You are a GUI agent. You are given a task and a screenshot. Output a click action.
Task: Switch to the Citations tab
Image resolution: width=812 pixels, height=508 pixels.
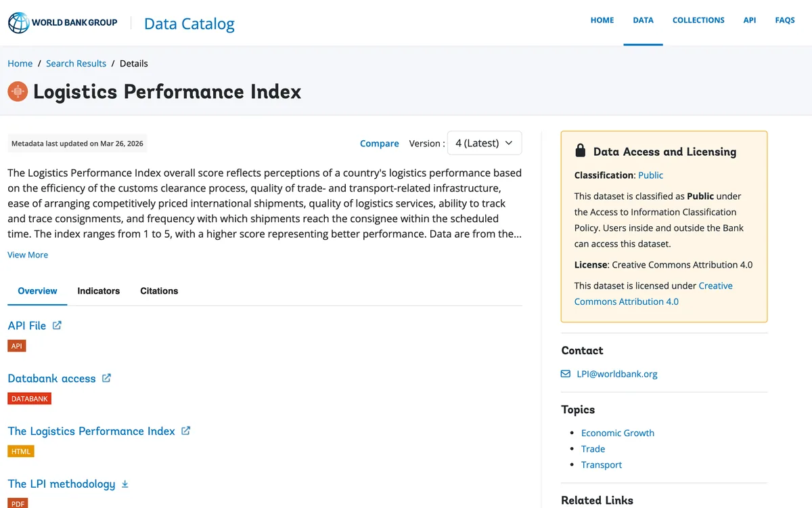[x=159, y=291]
